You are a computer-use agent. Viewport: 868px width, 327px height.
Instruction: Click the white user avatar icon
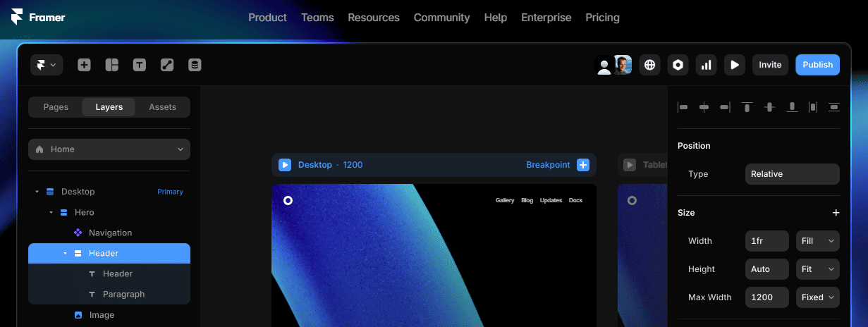[604, 66]
